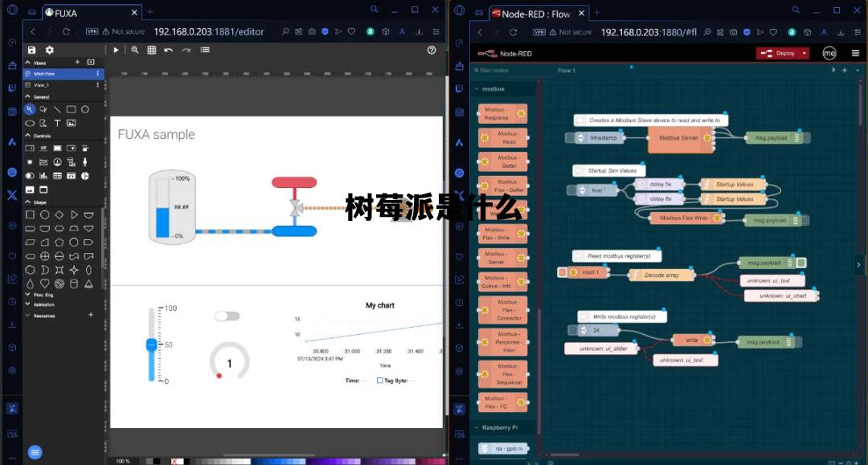Viewport: 868px width, 465px height.
Task: Click the blue round menu button in FUXA
Action: click(35, 452)
